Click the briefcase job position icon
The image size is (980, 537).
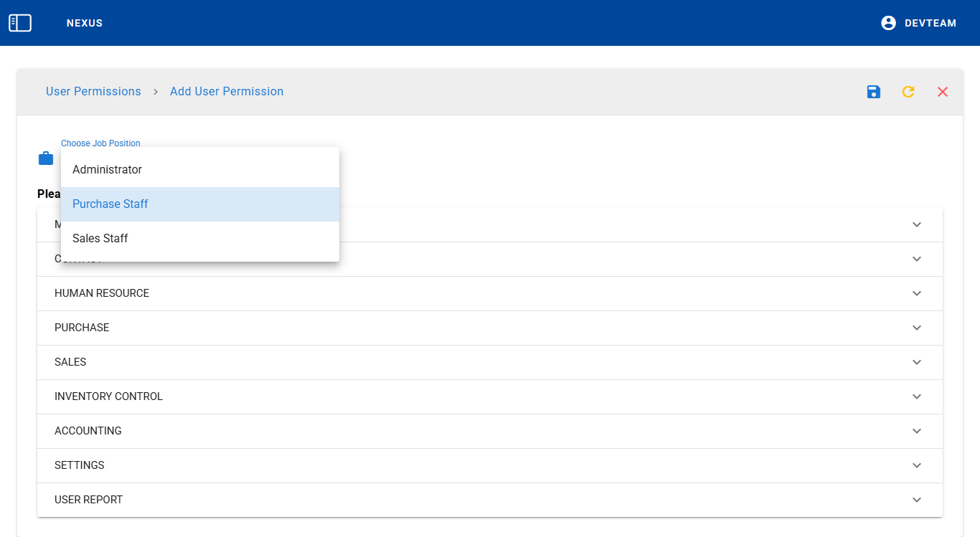pos(46,158)
